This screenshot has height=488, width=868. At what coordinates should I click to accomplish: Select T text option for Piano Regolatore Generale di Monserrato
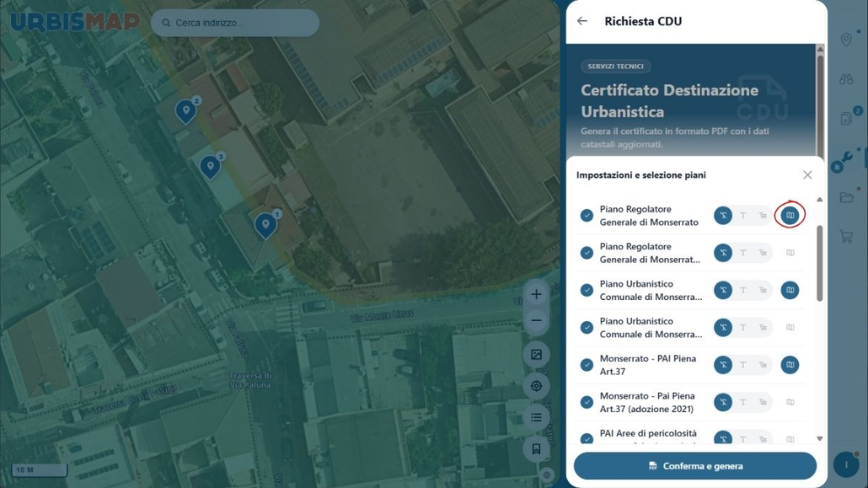743,216
